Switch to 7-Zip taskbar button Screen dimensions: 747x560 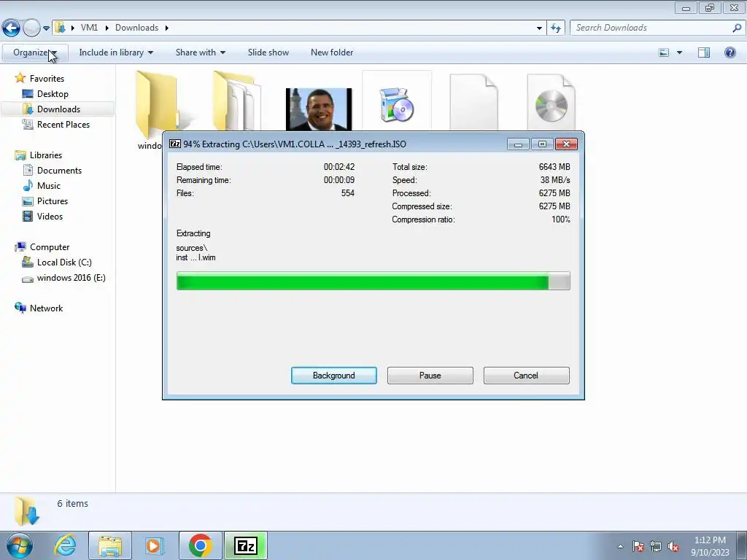(246, 545)
